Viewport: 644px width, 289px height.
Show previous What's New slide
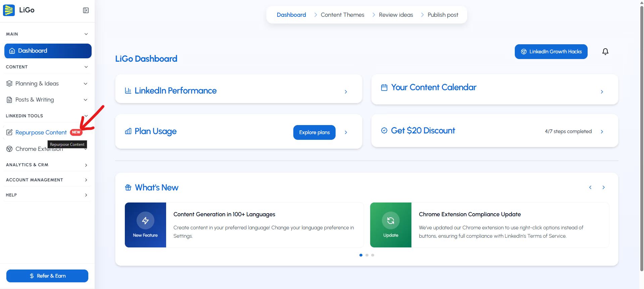click(590, 187)
